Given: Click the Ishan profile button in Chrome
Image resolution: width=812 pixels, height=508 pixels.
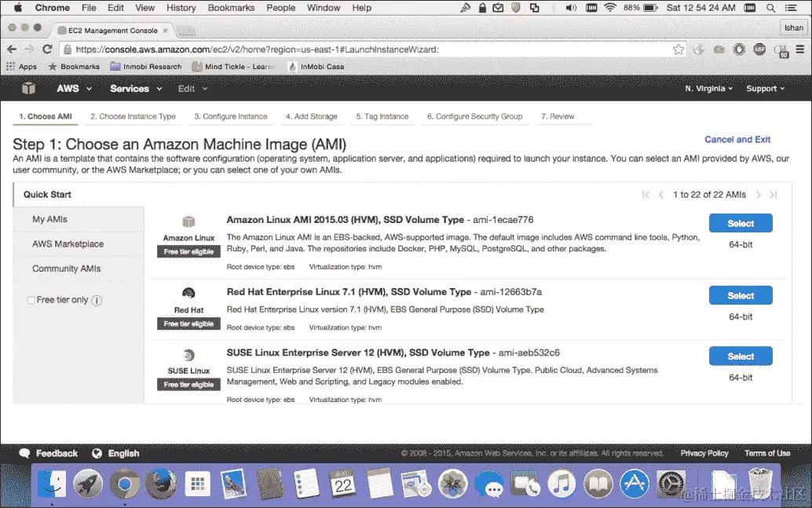Looking at the screenshot, I should point(794,28).
